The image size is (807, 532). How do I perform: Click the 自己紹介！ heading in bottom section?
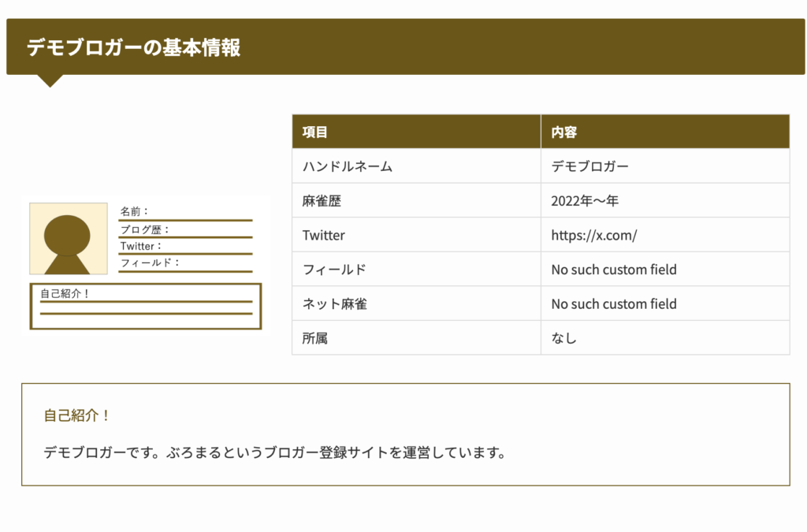77,415
